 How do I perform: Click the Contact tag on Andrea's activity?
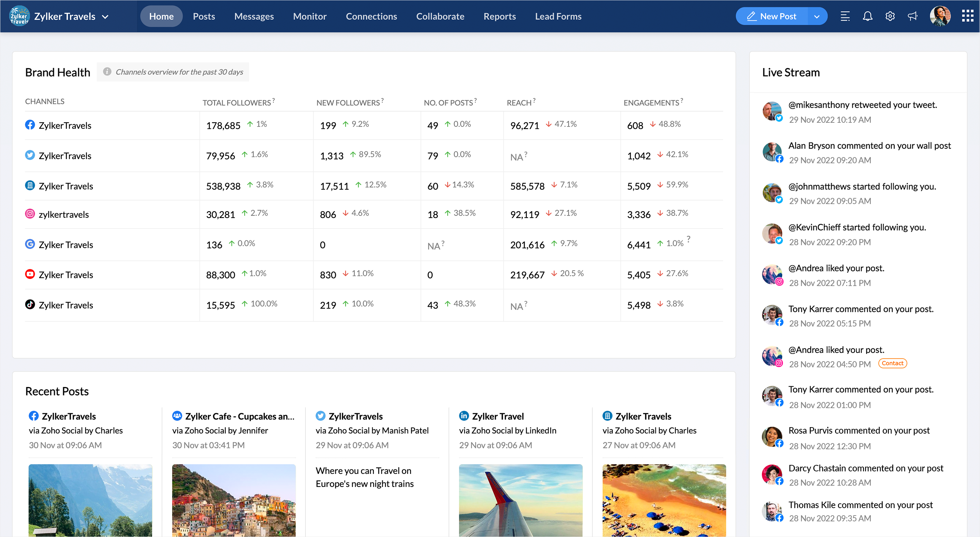click(892, 363)
